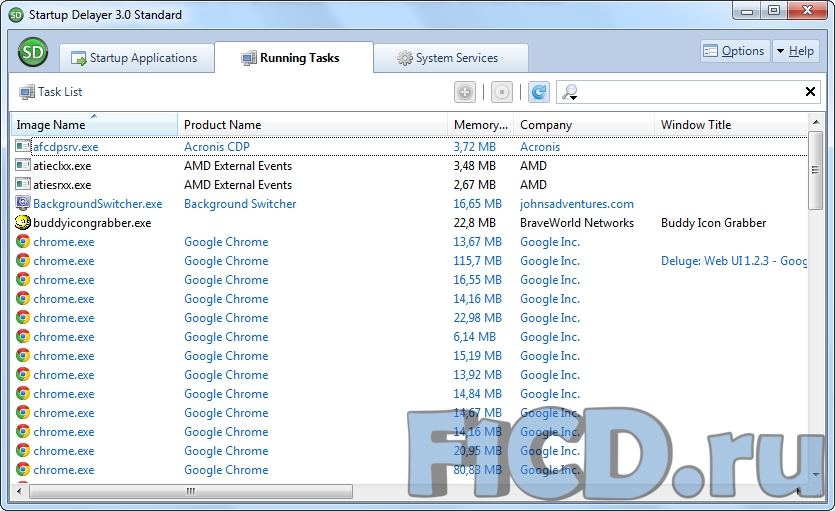
Task: Click the buddyicongrabber.exe smiley icon
Action: pyautogui.click(x=23, y=222)
